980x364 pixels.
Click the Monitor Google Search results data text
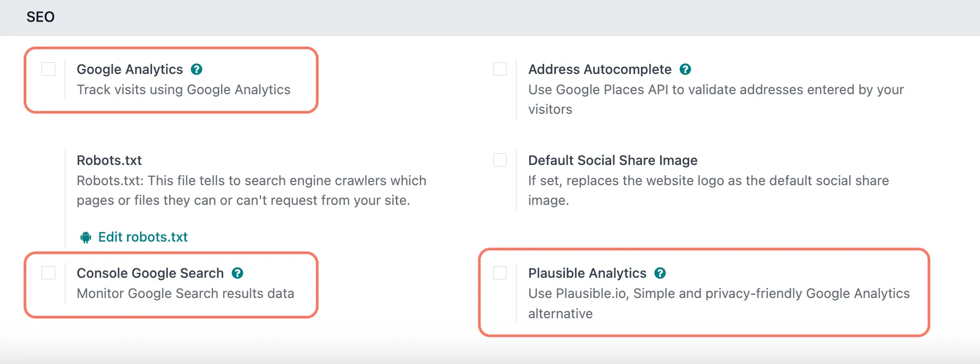coord(185,293)
